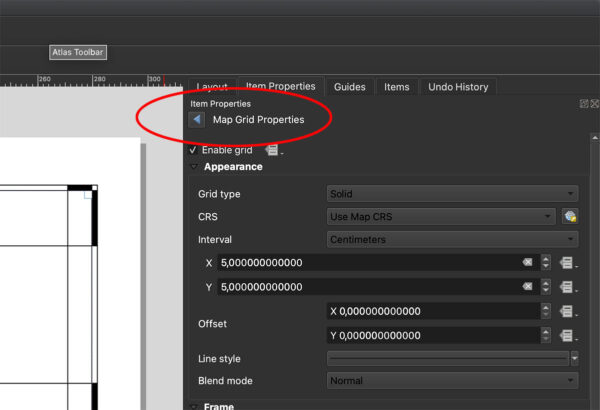Switch to the Guides tab
This screenshot has height=410, width=600.
tap(349, 87)
